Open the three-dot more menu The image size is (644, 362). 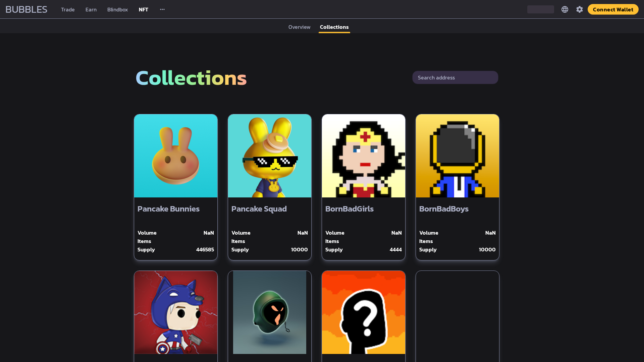[x=162, y=9]
